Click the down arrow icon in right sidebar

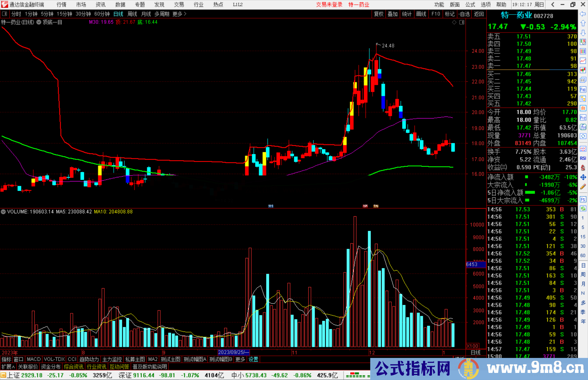point(583,33)
